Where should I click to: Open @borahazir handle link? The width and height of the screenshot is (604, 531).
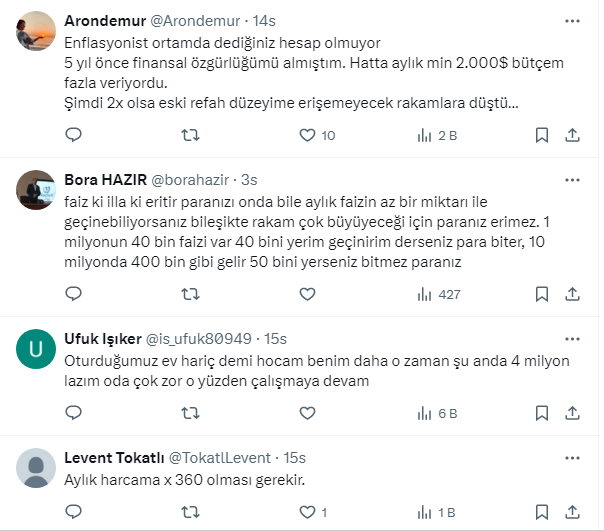tap(191, 180)
